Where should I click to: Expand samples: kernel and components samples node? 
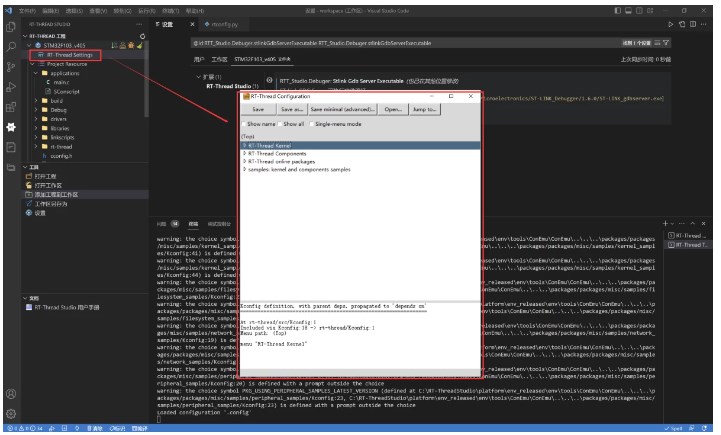pos(244,170)
